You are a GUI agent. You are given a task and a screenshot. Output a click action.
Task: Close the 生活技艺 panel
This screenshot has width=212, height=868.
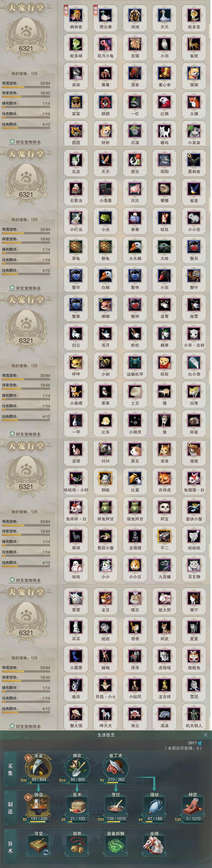(x=206, y=735)
